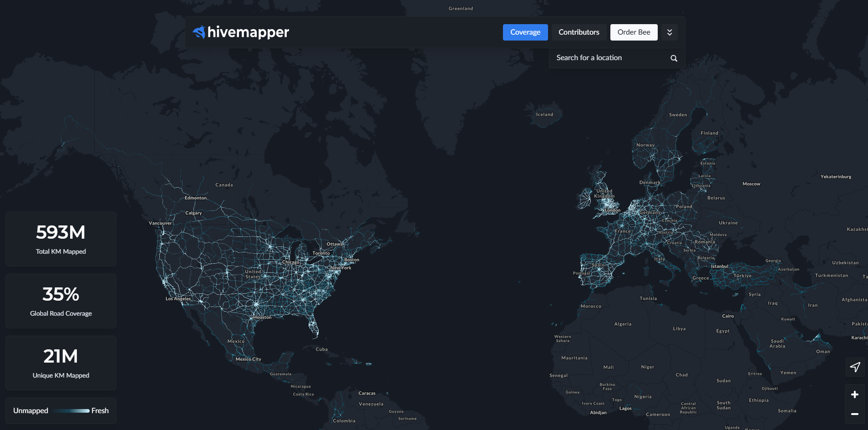868x430 pixels.
Task: Click the 35% Global Road Coverage card
Action: pyautogui.click(x=61, y=301)
